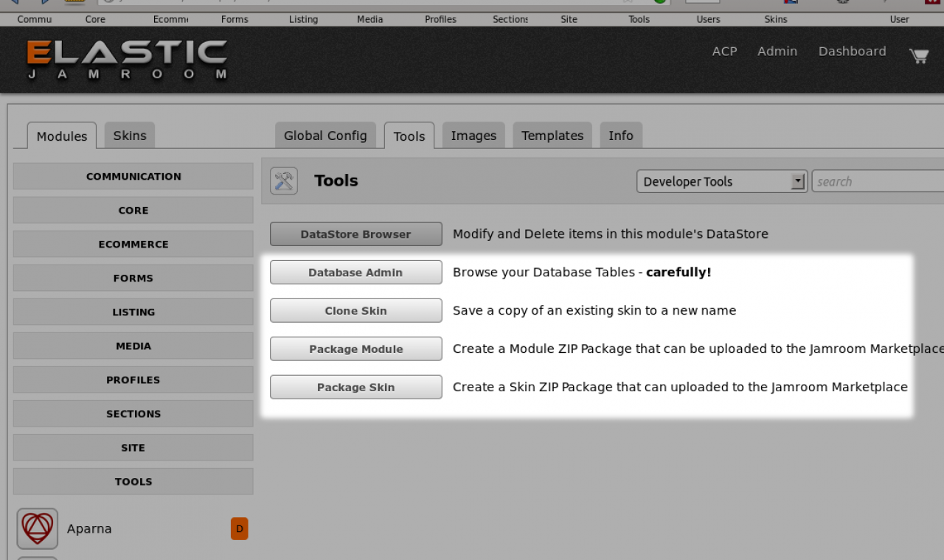Click the DataStore Browser button
944x560 pixels.
point(356,234)
